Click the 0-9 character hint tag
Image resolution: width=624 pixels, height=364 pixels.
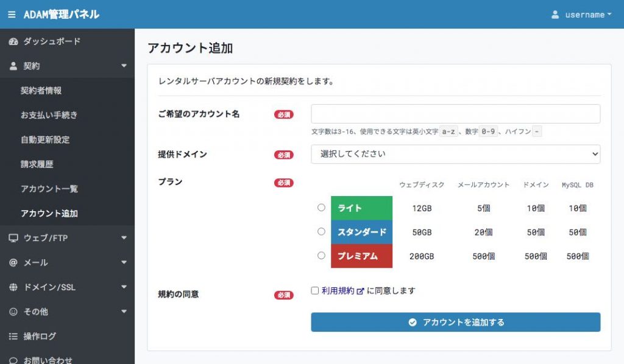click(x=488, y=131)
